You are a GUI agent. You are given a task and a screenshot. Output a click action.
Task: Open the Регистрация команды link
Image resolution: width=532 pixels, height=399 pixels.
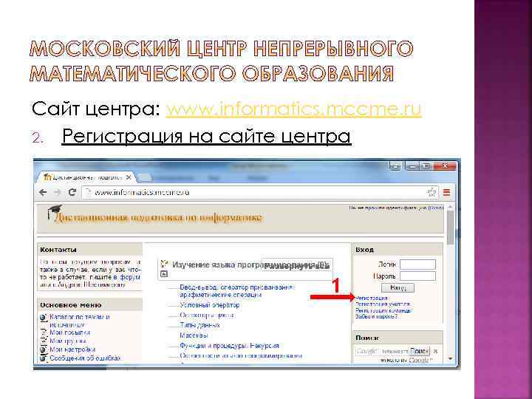pyautogui.click(x=383, y=310)
